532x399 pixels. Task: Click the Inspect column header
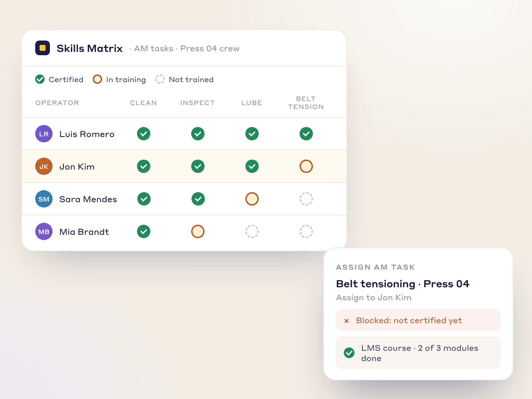(x=198, y=103)
